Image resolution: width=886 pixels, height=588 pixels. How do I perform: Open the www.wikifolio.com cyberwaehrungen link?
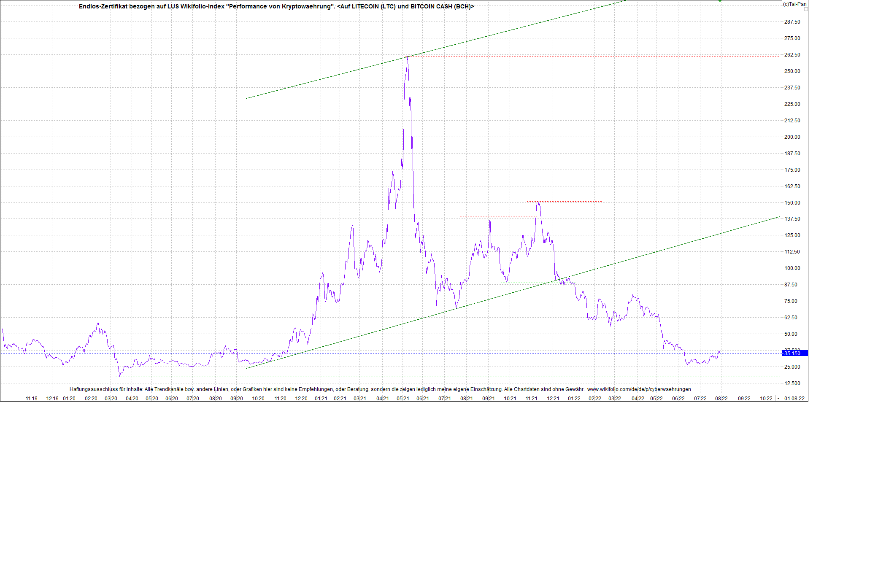[x=639, y=389]
